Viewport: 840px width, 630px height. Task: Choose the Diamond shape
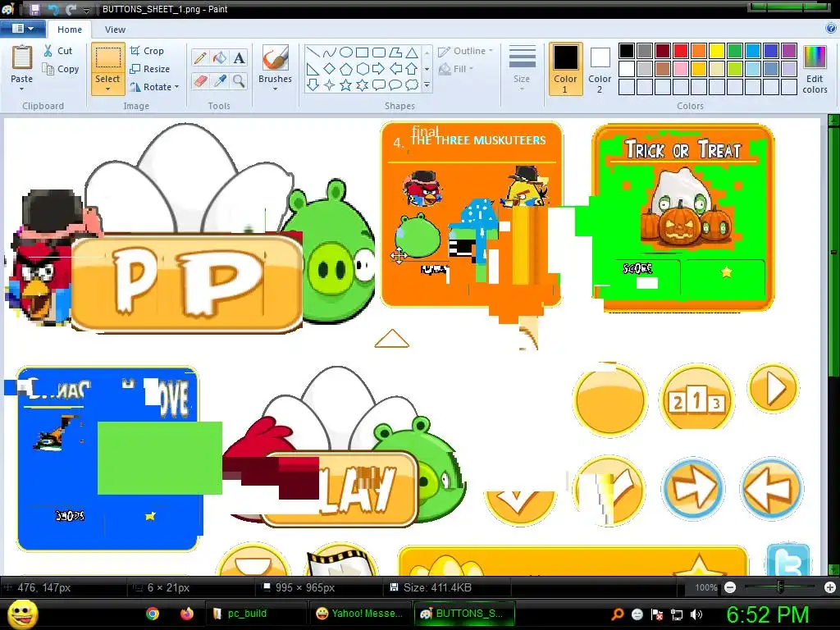330,69
